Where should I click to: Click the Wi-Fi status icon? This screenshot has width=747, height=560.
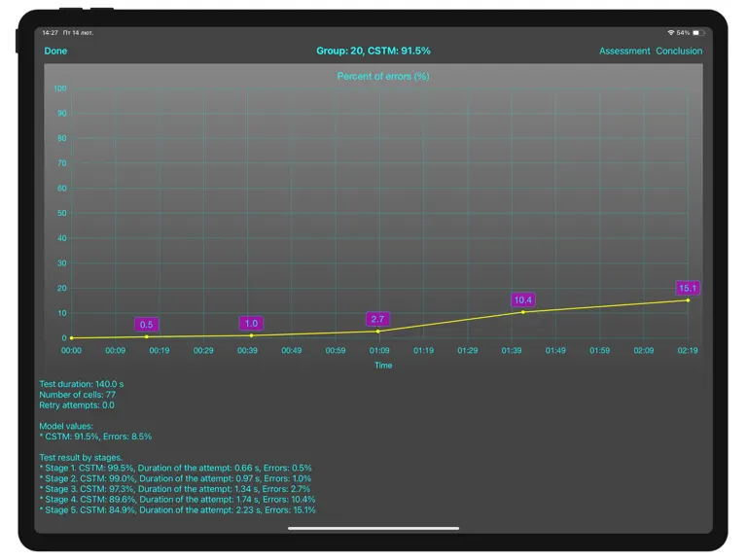671,33
